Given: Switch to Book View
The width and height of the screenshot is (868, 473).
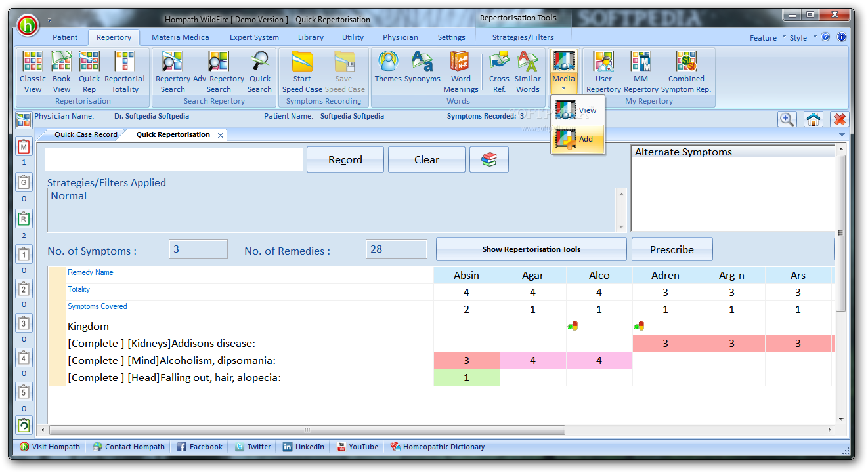Looking at the screenshot, I should pos(61,72).
